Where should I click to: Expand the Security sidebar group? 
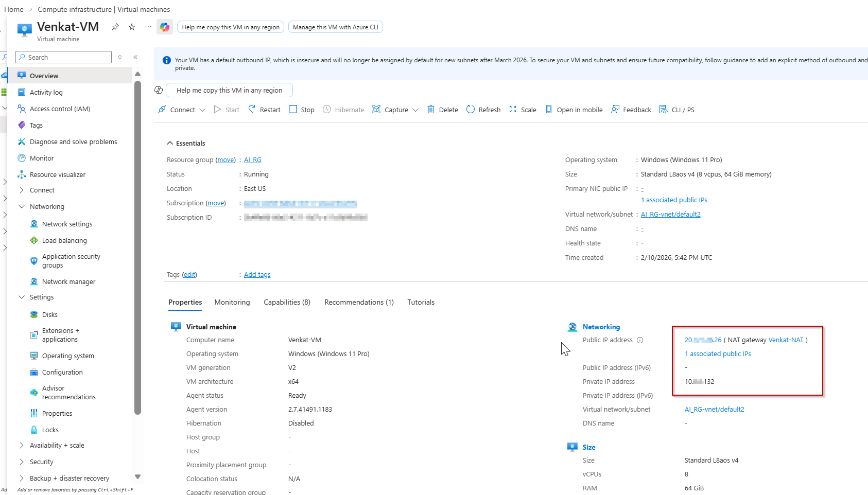click(x=22, y=462)
